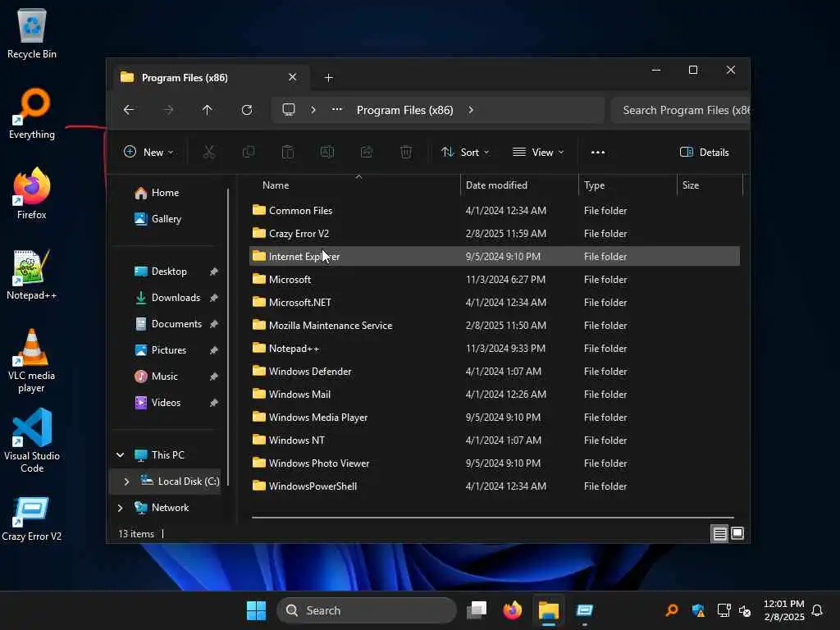Open the Recycle Bin desktop icon
Image resolution: width=840 pixels, height=630 pixels.
[32, 33]
